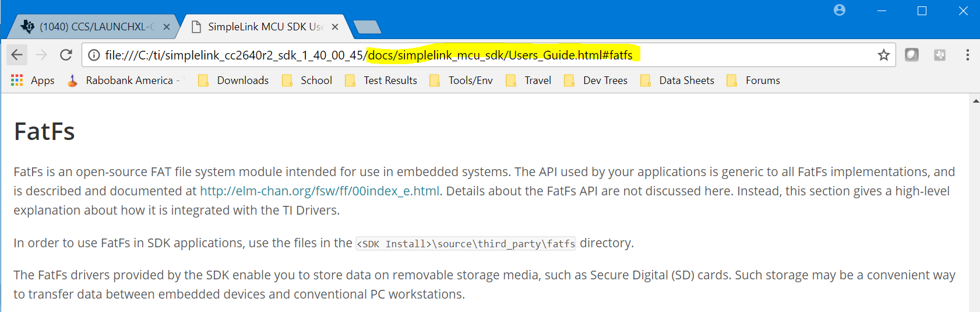Open the user profile icon in title bar
The image size is (980, 312).
(840, 10)
